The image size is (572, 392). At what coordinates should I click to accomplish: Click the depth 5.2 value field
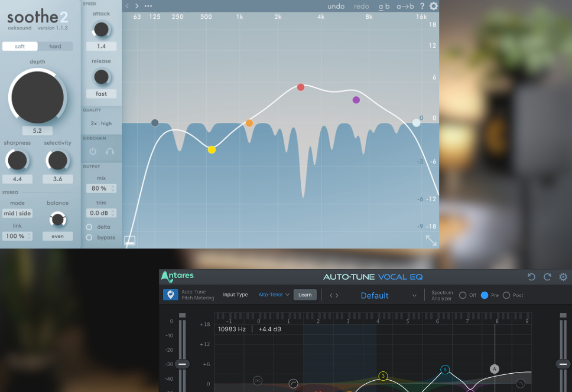coord(37,130)
